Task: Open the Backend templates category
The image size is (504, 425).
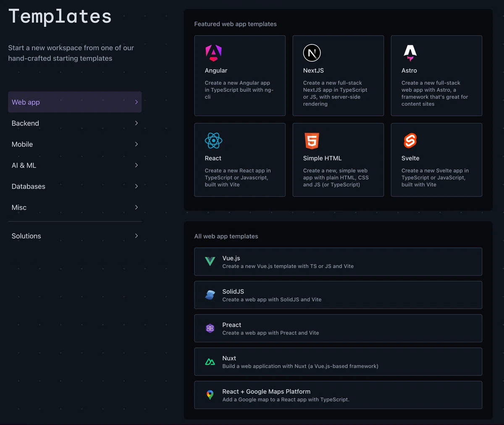Action: (x=75, y=123)
